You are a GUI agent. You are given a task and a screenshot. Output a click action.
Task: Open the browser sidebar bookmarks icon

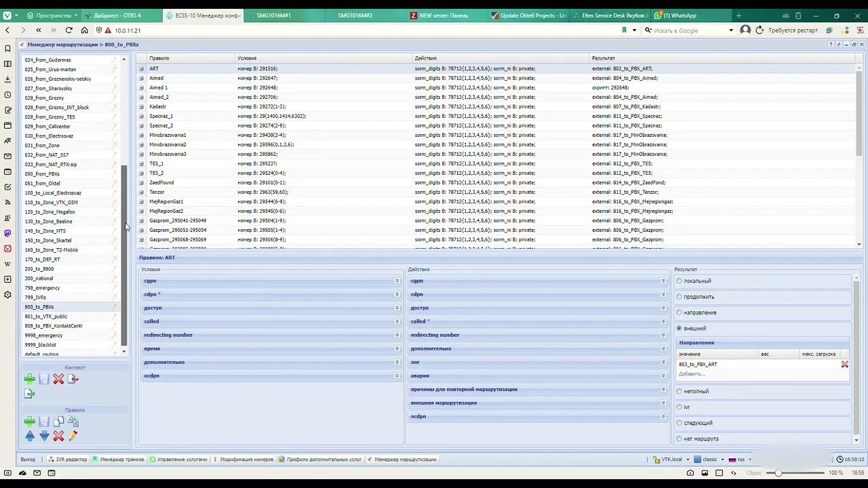tap(7, 48)
